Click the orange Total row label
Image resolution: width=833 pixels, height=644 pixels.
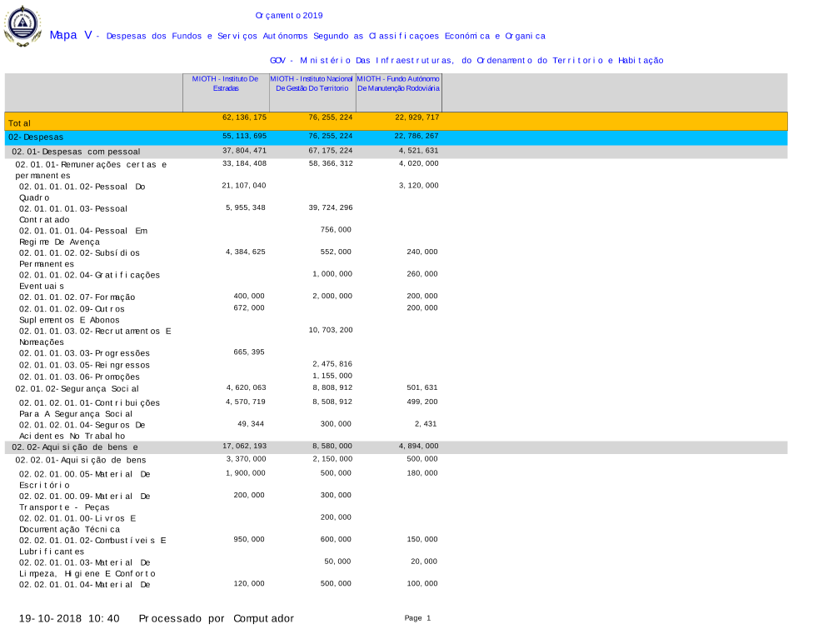click(x=20, y=122)
